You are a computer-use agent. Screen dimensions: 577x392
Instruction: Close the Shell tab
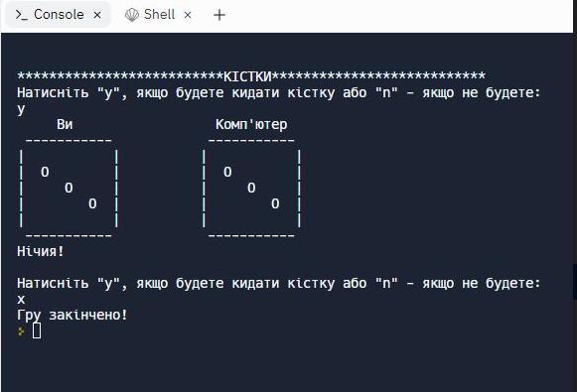(188, 15)
